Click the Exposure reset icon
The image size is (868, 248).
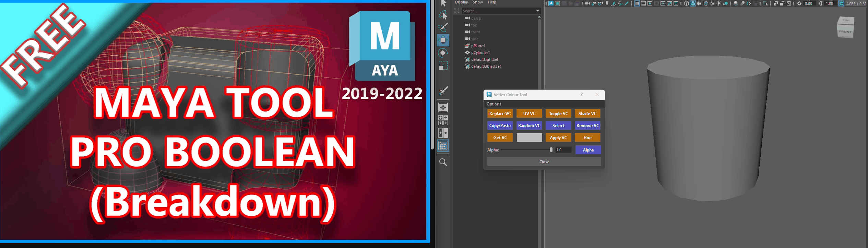coord(799,3)
